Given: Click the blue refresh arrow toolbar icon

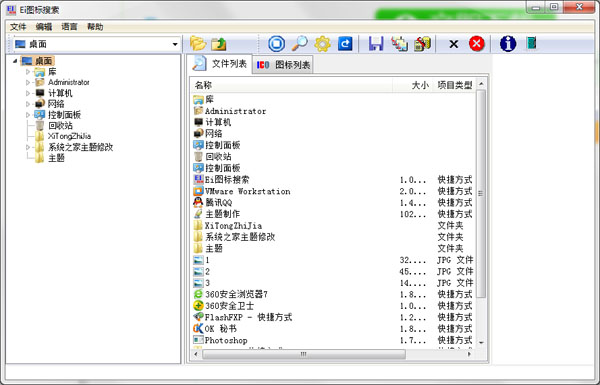Looking at the screenshot, I should (x=345, y=44).
